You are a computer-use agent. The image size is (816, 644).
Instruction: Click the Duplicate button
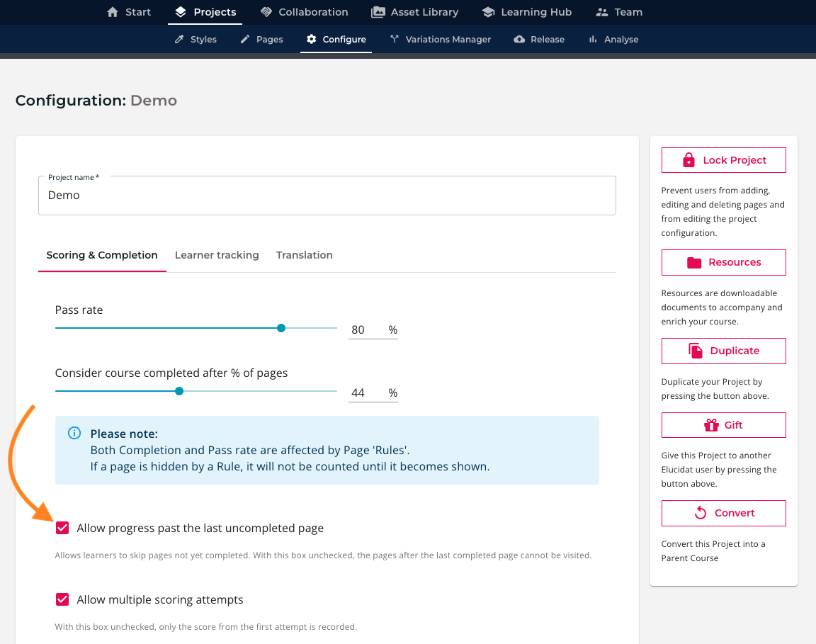click(723, 351)
